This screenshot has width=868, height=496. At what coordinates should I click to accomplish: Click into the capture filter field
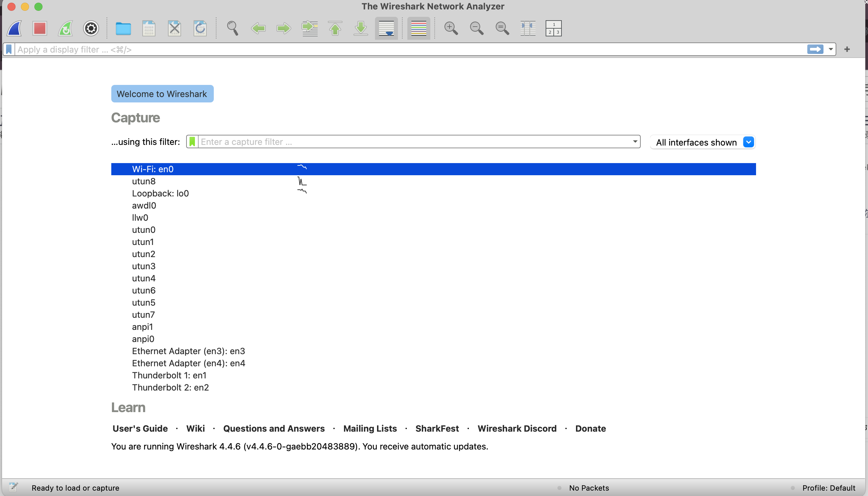pyautogui.click(x=409, y=142)
